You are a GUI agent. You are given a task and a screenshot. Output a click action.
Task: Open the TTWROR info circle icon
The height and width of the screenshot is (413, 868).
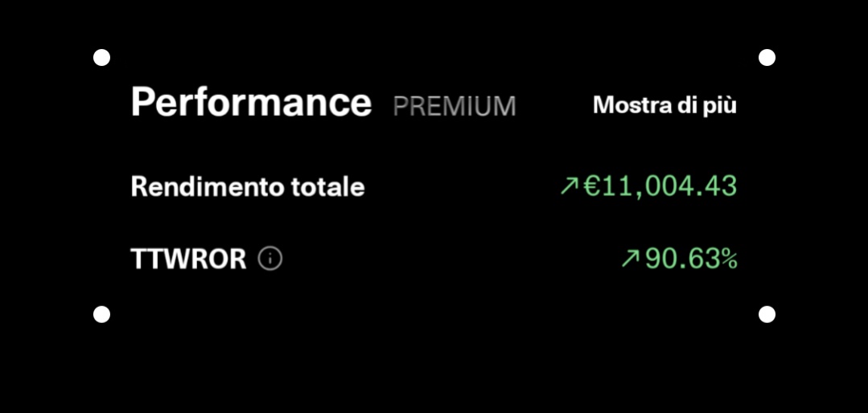(x=270, y=258)
